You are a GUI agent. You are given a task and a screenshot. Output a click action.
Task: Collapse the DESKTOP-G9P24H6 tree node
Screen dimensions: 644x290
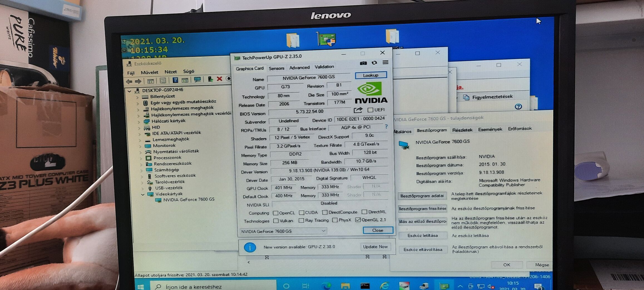pyautogui.click(x=129, y=91)
